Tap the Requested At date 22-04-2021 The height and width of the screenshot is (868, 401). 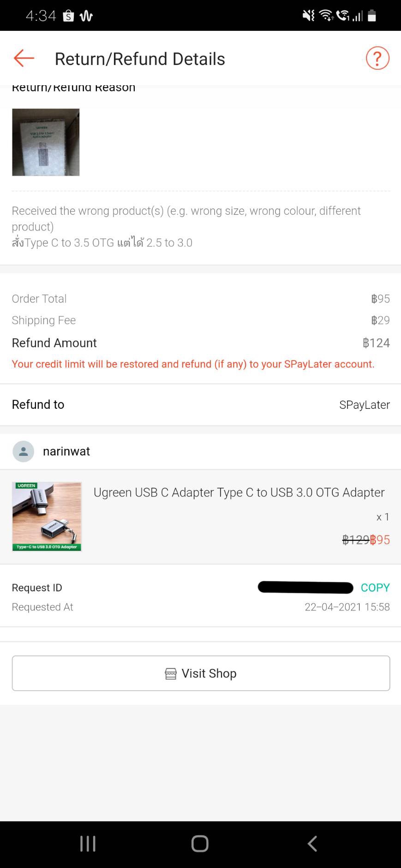pyautogui.click(x=347, y=607)
